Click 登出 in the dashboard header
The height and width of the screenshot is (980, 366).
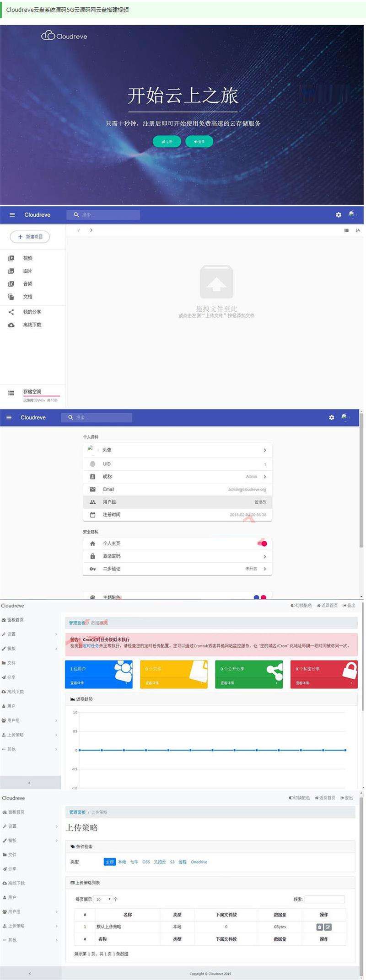349,606
